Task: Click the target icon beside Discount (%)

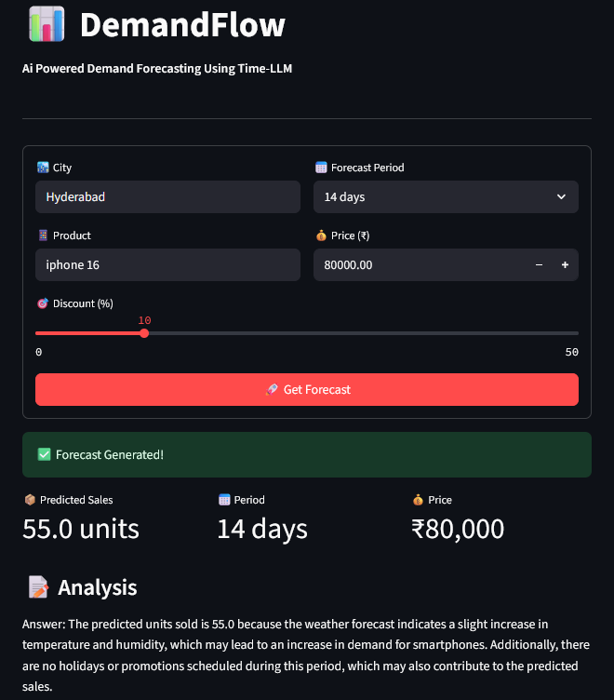Action: pos(43,303)
